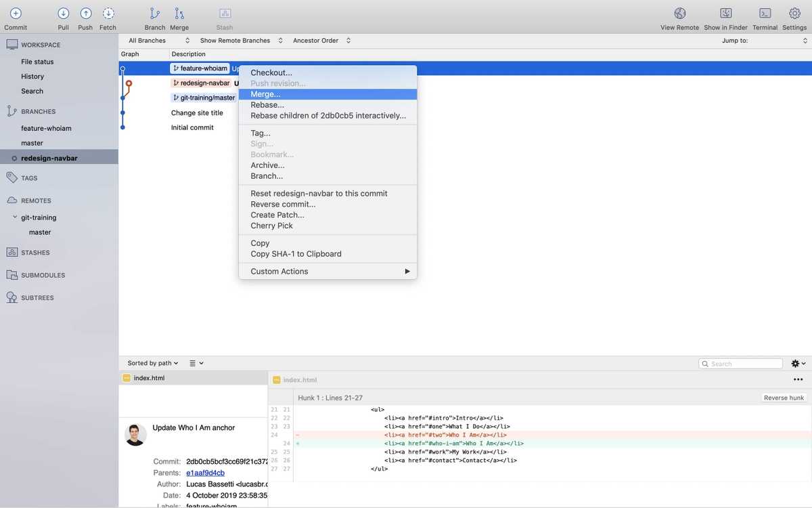Change Ancestor Order using its dropdown
The image size is (812, 508).
pyautogui.click(x=321, y=40)
